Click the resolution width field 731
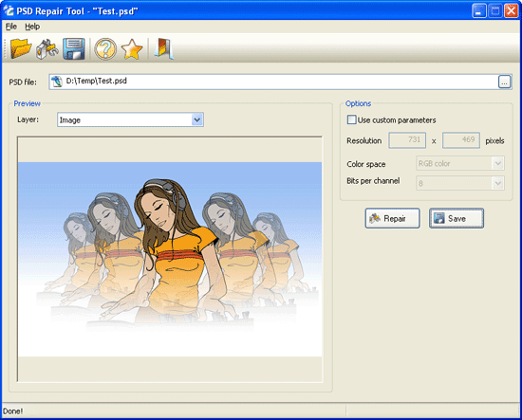522x420 pixels. tap(407, 140)
